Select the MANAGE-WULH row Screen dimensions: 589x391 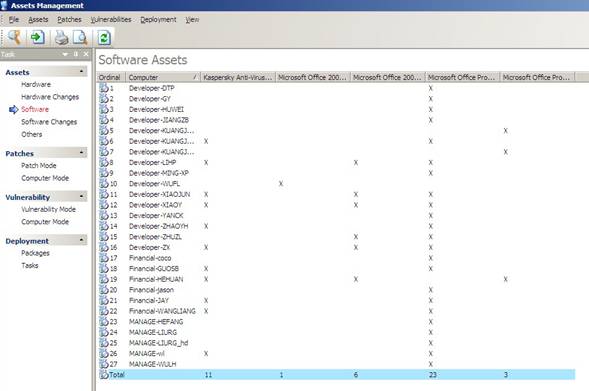point(336,364)
